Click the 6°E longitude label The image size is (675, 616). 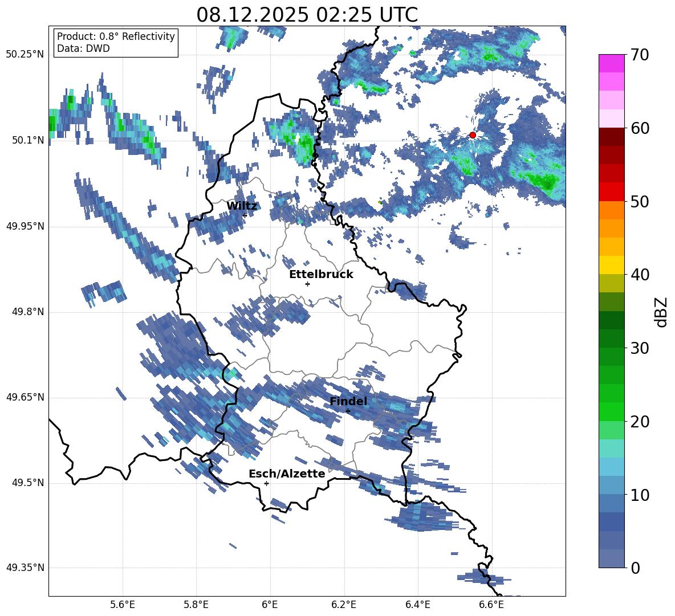pyautogui.click(x=270, y=605)
